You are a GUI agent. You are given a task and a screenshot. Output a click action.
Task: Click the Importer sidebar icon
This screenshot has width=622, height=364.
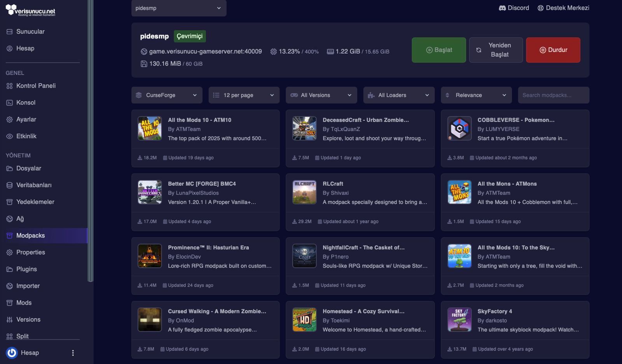(x=10, y=286)
